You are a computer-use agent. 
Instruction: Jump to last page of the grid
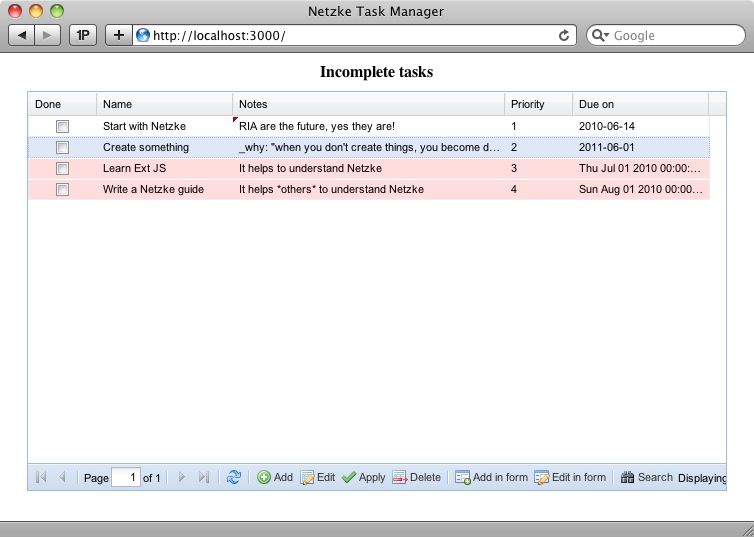203,477
